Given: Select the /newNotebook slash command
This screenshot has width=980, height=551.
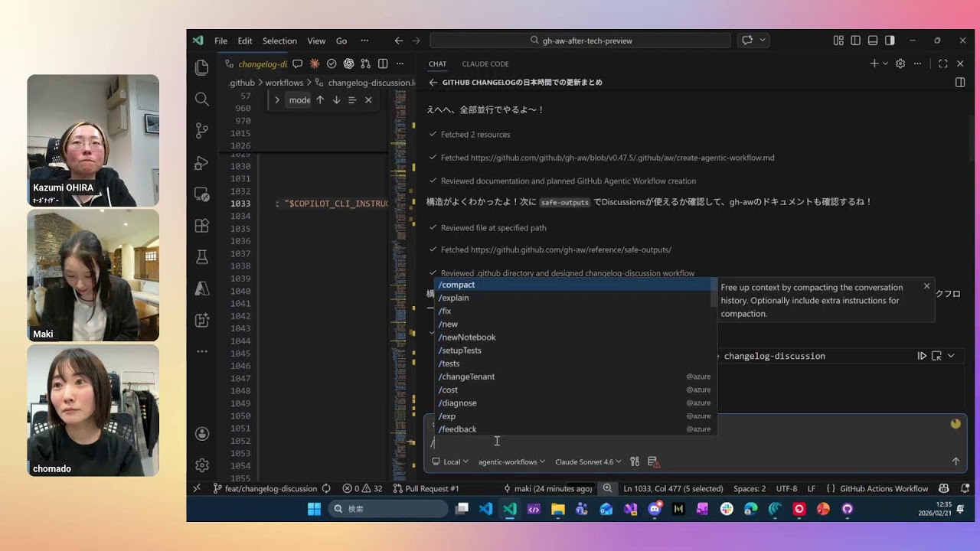Looking at the screenshot, I should (x=575, y=337).
